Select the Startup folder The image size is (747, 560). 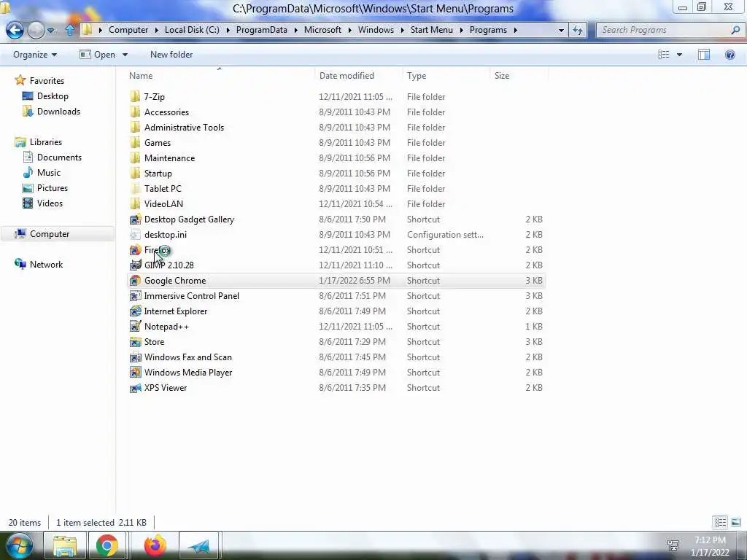click(158, 174)
